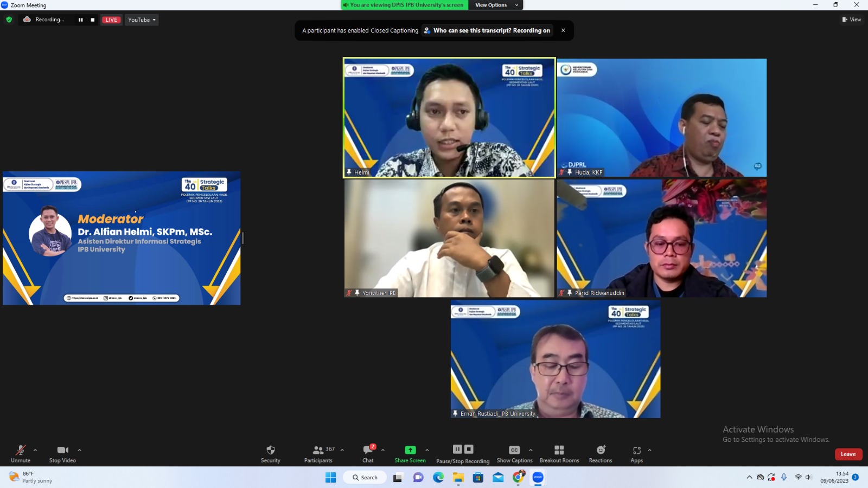
Task: Open the Chat panel
Action: (368, 450)
